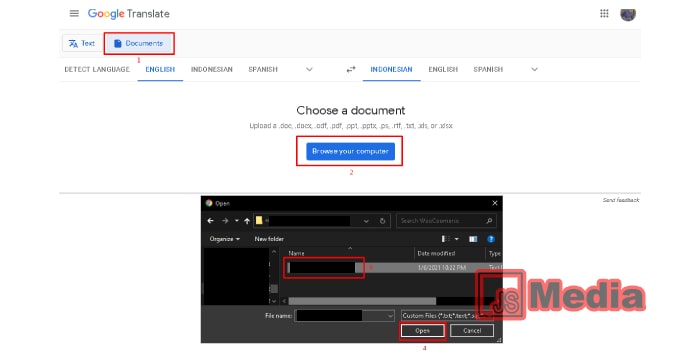Go up one folder level
700x360 pixels.
pos(247,221)
